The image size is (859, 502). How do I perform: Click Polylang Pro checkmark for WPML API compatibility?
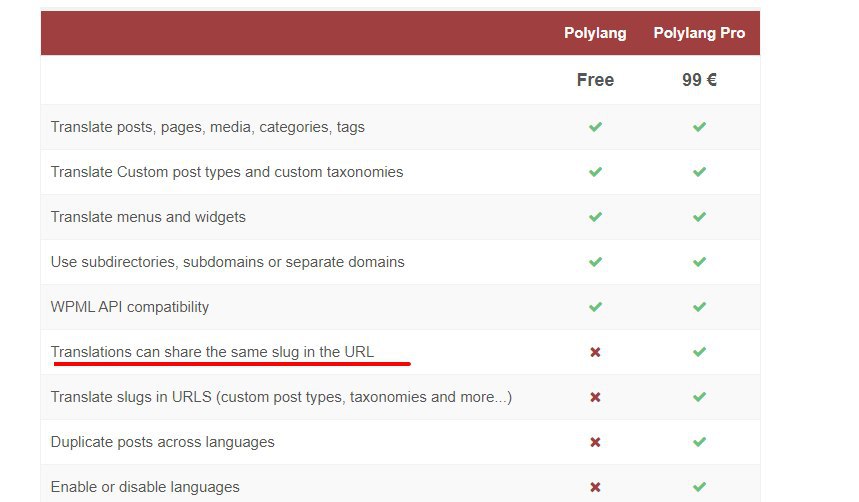(699, 307)
